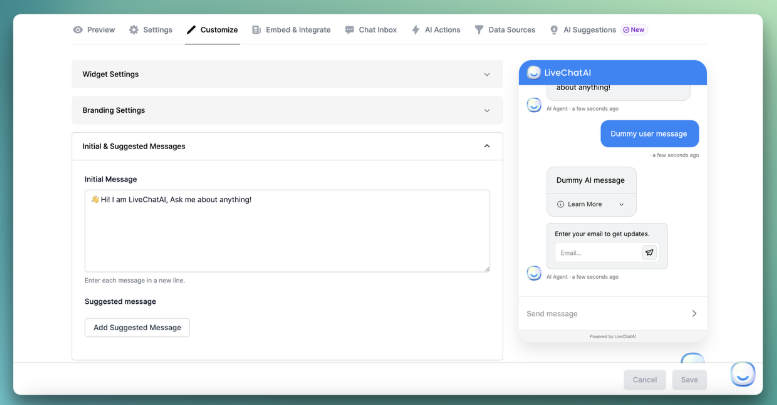Click the Embed & Integrate icon
This screenshot has width=777, height=405.
coord(256,30)
